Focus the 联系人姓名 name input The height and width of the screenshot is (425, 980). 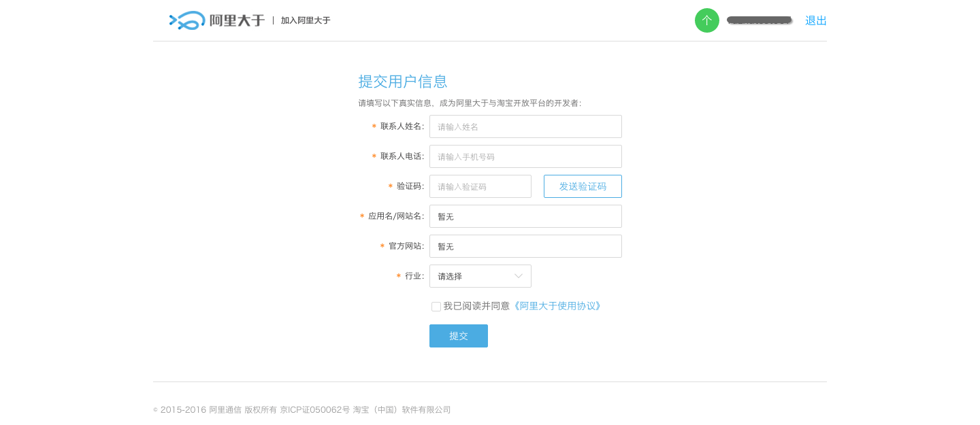pos(525,126)
